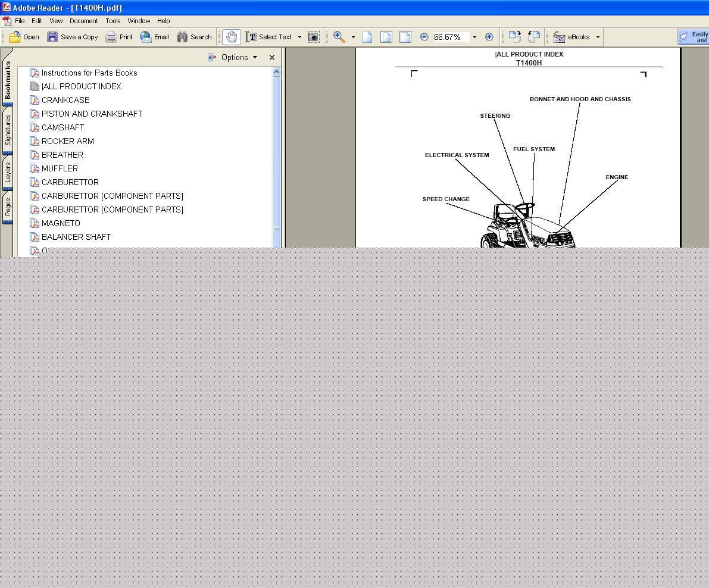Open the Select Text tool dropdown arrow
This screenshot has width=709, height=588.
[x=299, y=37]
